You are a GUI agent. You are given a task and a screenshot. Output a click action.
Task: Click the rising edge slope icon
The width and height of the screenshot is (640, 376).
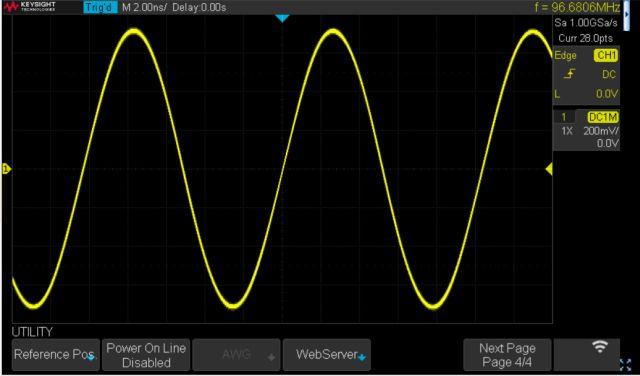569,74
